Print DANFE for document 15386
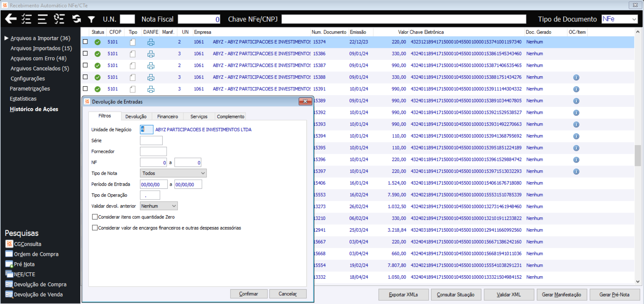644x304 pixels. 151,54
